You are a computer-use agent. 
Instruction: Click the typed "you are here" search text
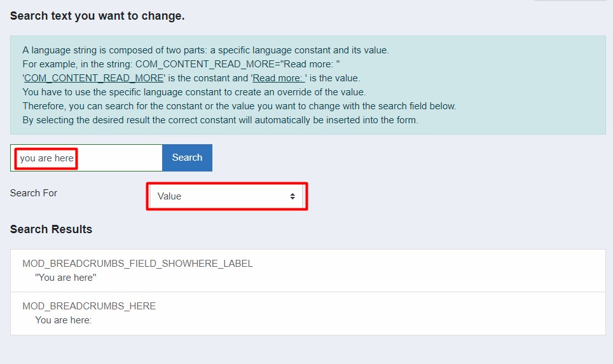(x=47, y=158)
